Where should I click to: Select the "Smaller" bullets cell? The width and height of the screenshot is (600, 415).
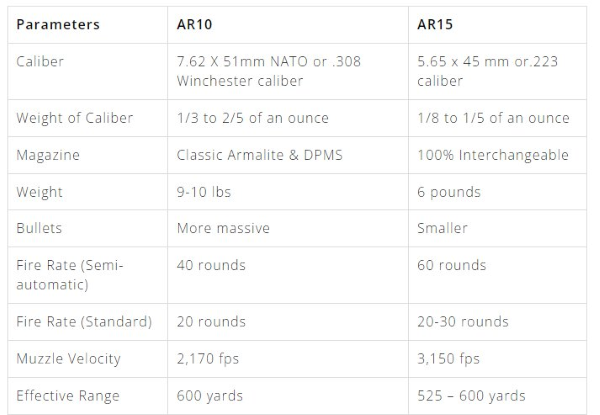(443, 228)
